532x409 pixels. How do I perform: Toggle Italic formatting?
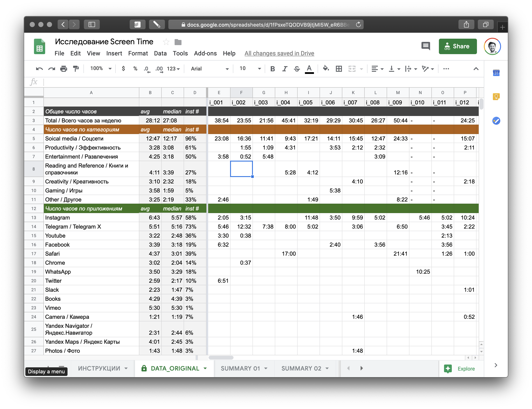[x=284, y=69]
